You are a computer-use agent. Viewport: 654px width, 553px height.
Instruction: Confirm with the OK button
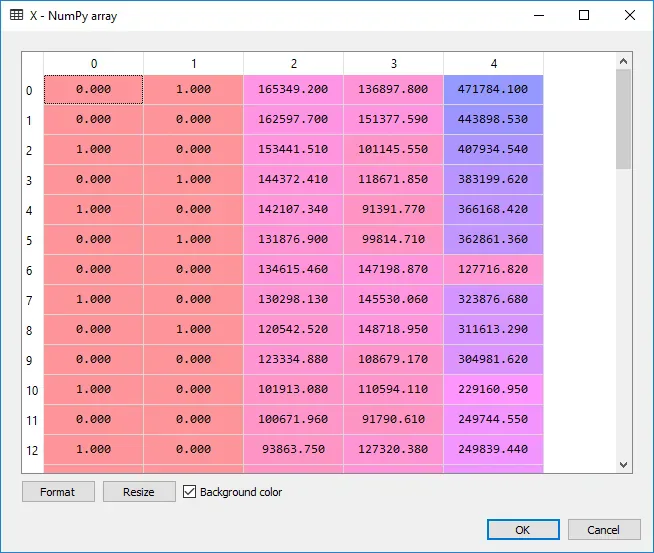[523, 530]
